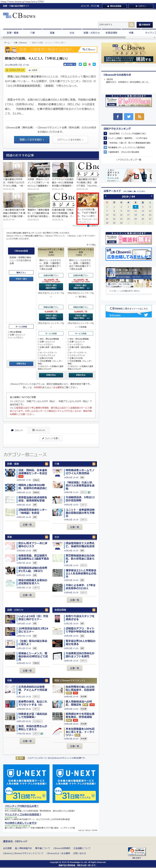Click コメントを書く button
This screenshot has width=156, height=868.
(51, 438)
